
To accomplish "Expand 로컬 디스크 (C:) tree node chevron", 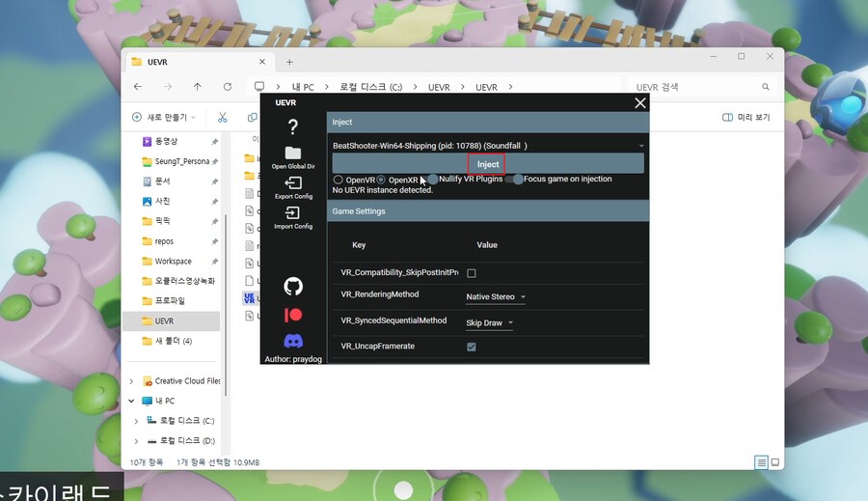I will 136,421.
